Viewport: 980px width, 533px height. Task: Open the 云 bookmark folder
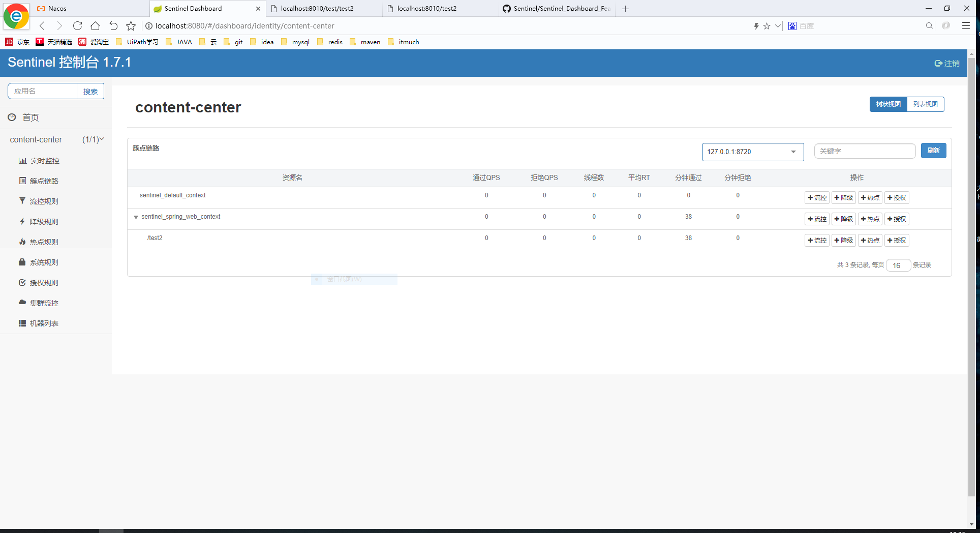pos(208,42)
